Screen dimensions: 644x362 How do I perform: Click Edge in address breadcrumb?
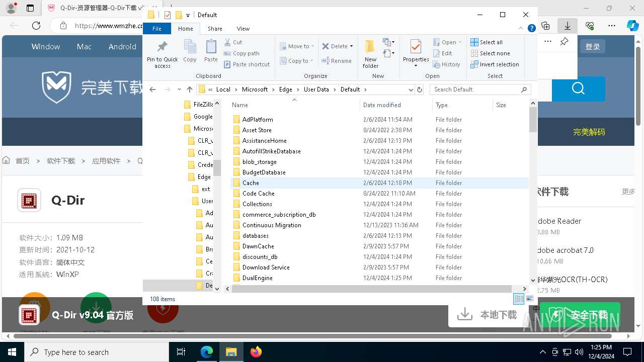(285, 89)
